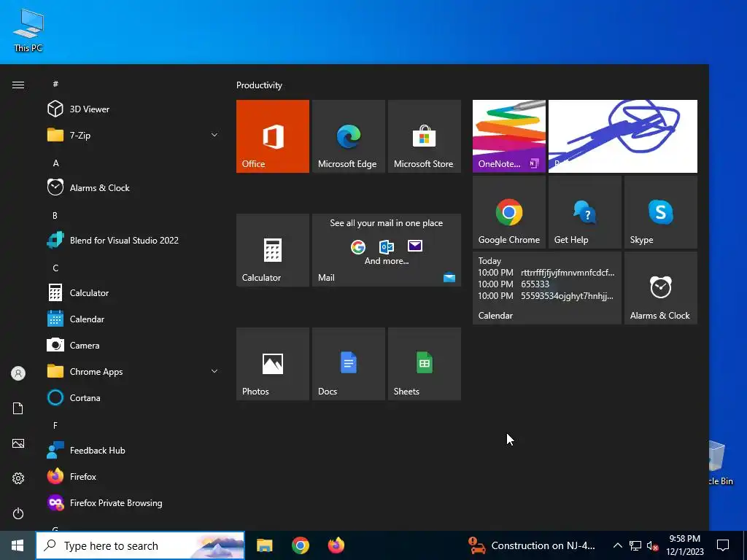
Task: Launch Firefox from app list
Action: pos(133,477)
